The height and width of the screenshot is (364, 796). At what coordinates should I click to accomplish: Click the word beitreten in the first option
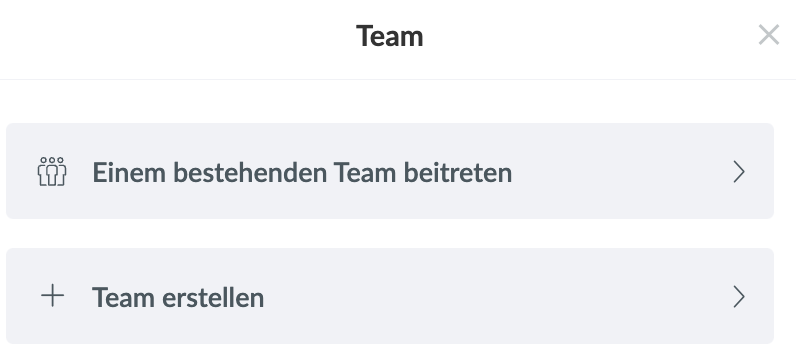pyautogui.click(x=458, y=173)
